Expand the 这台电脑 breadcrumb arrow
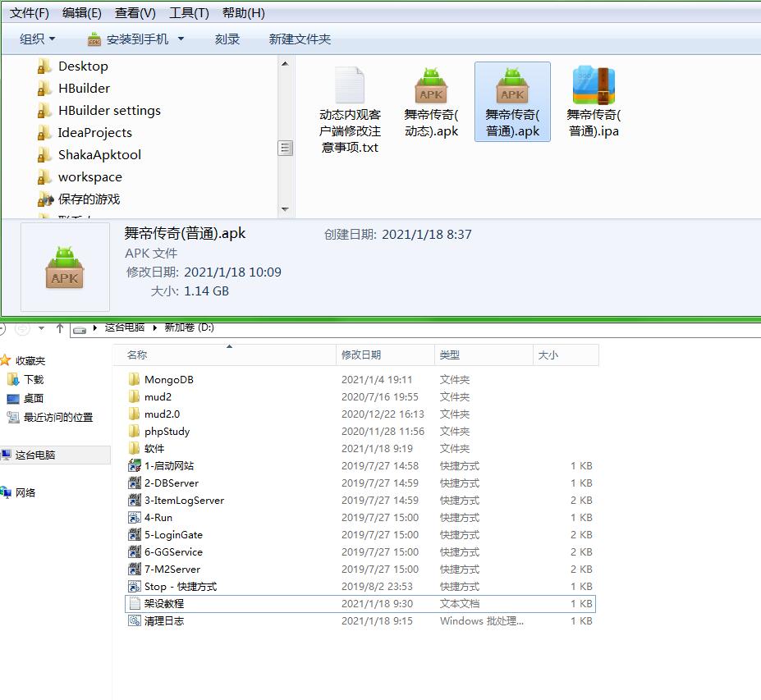 coord(154,327)
